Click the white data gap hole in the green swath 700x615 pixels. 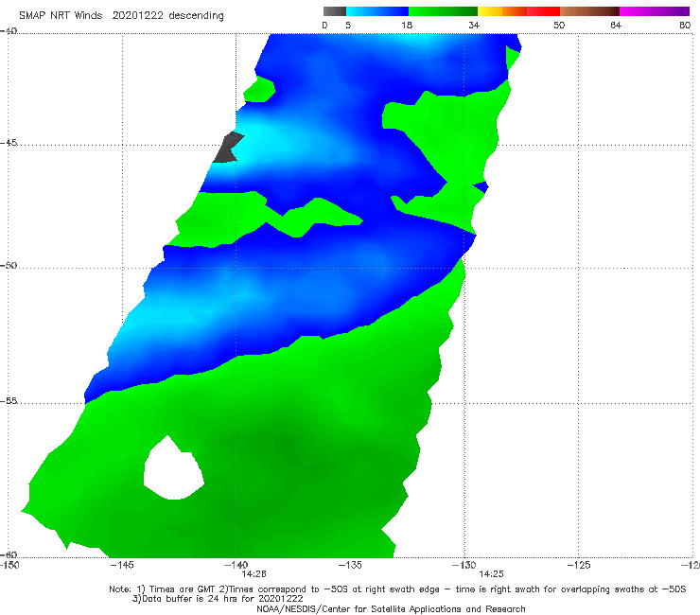(173, 468)
